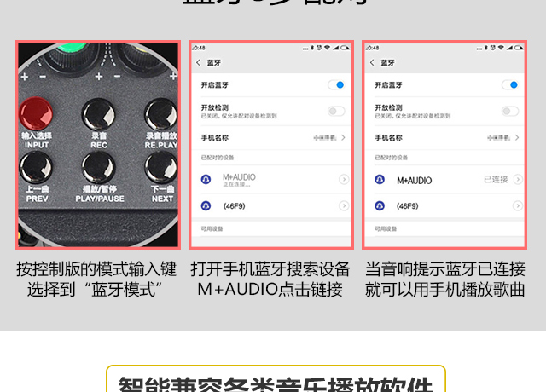Viewport: 546px width, 392px height.
Task: Toggle 开放检测 switch in right phone screen
Action: pos(510,112)
